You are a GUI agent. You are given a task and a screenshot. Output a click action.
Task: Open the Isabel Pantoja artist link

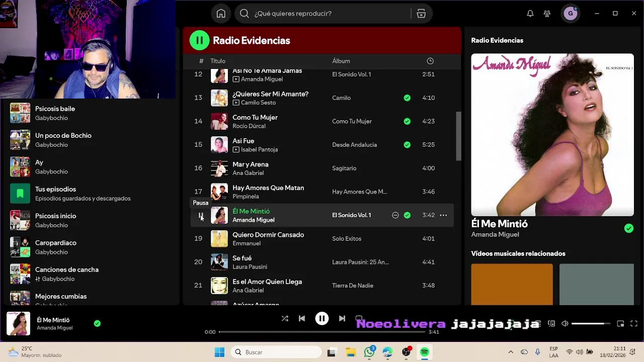tap(259, 150)
